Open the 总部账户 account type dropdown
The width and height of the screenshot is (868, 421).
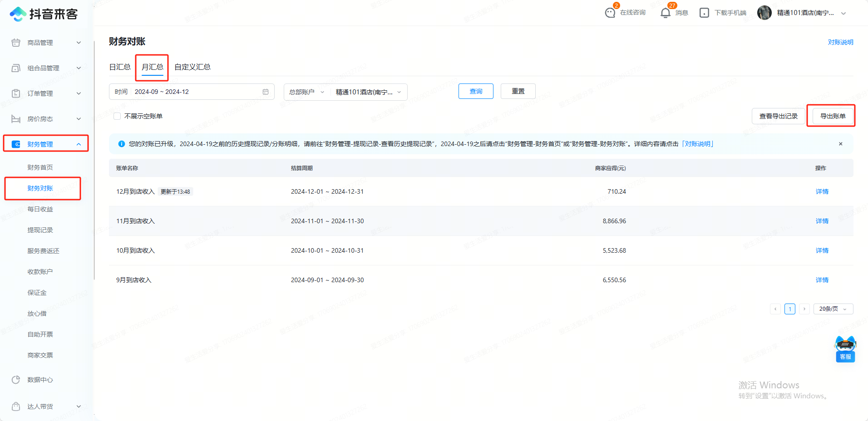(x=307, y=92)
